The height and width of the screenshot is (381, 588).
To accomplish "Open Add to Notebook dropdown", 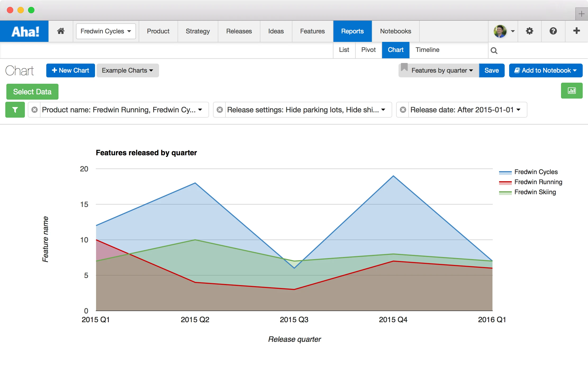I will pos(545,70).
